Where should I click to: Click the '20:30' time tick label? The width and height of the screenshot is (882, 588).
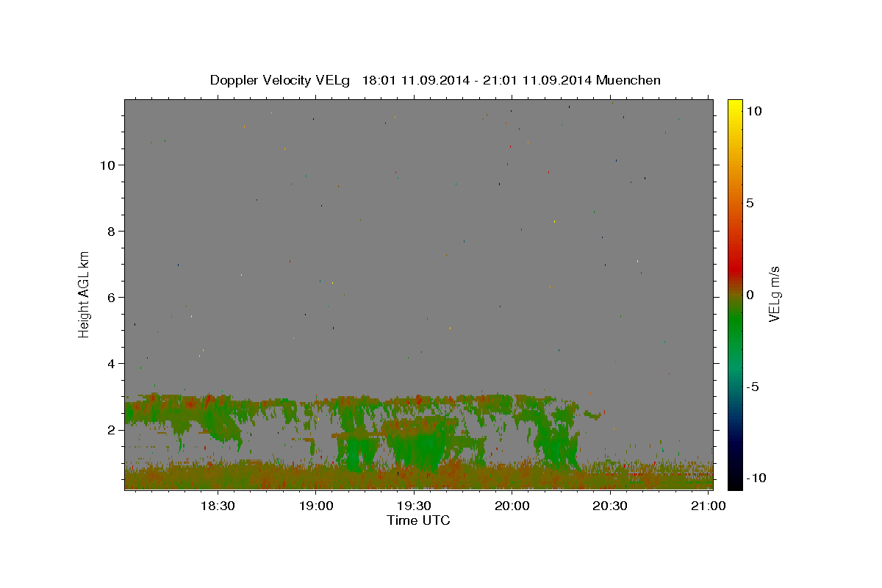click(x=610, y=506)
